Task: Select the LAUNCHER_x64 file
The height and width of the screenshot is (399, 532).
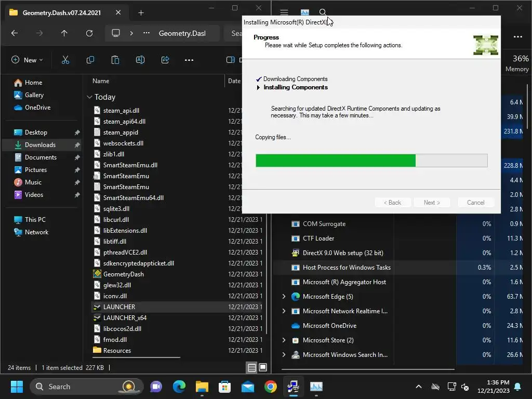Action: click(x=125, y=318)
